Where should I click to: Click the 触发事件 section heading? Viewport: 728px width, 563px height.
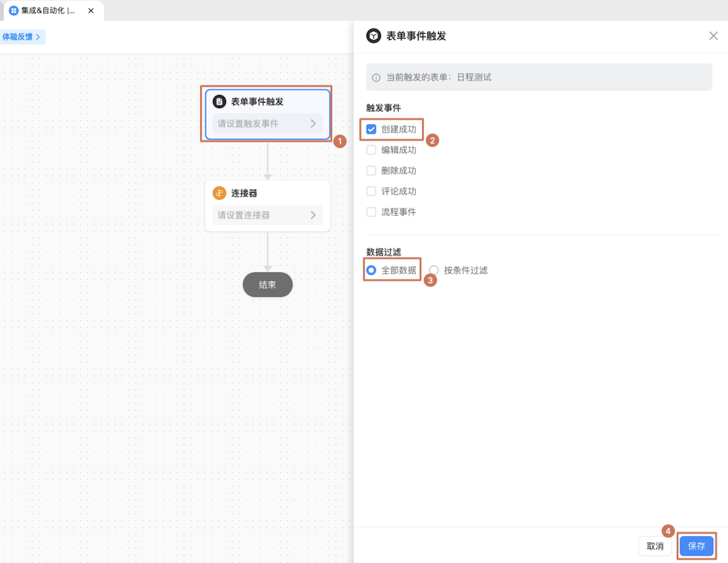(384, 108)
